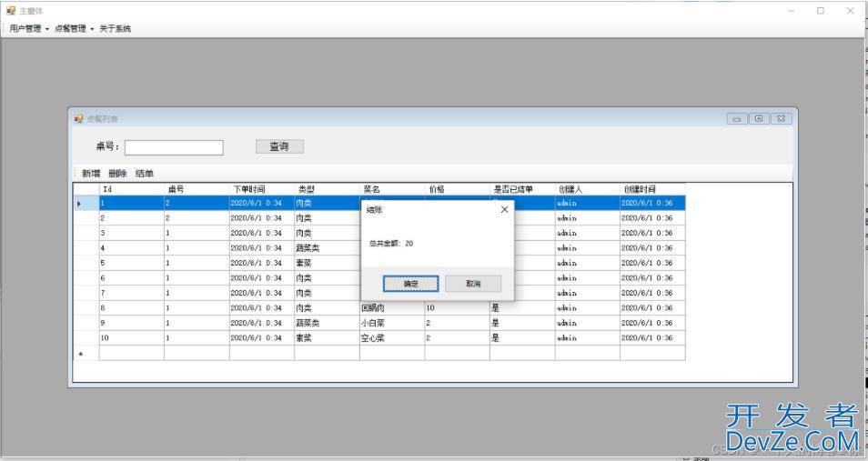Image resolution: width=868 pixels, height=461 pixels.
Task: Select the Id cell showing "3"
Action: pos(132,233)
